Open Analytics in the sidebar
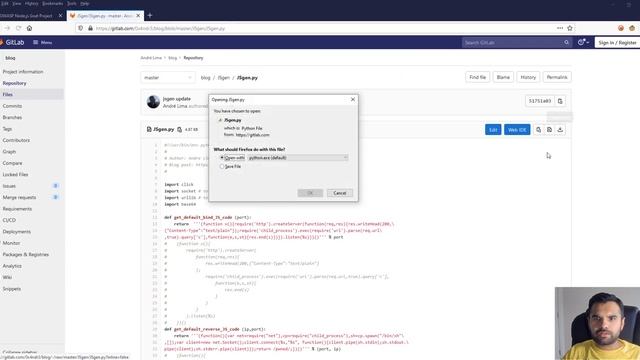 [12, 266]
